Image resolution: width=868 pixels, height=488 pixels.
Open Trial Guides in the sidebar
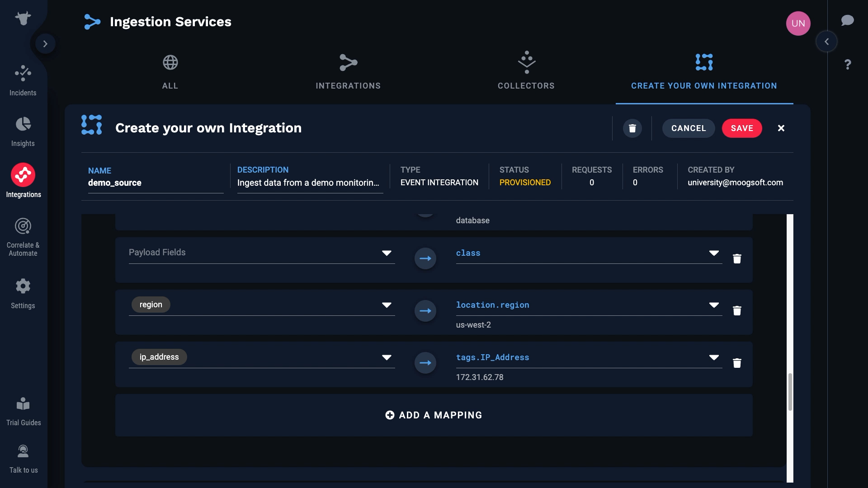tap(23, 411)
